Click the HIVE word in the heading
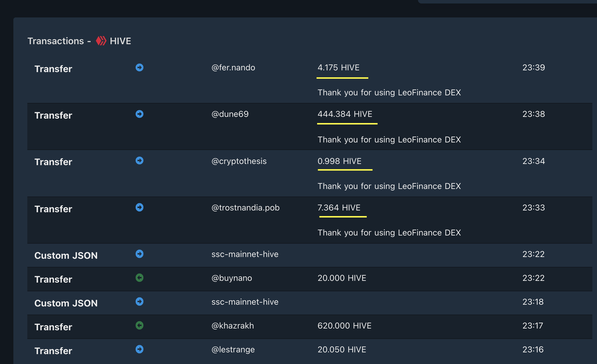This screenshot has height=364, width=597. point(120,41)
